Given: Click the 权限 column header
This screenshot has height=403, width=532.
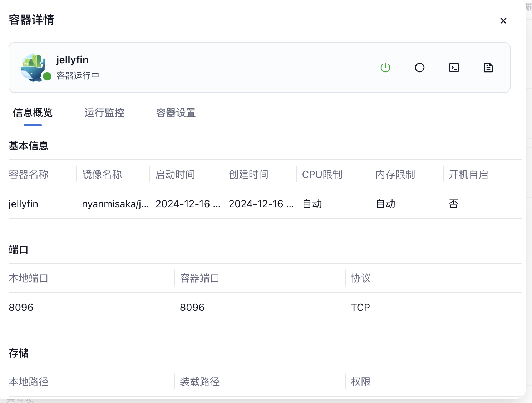Looking at the screenshot, I should (361, 382).
